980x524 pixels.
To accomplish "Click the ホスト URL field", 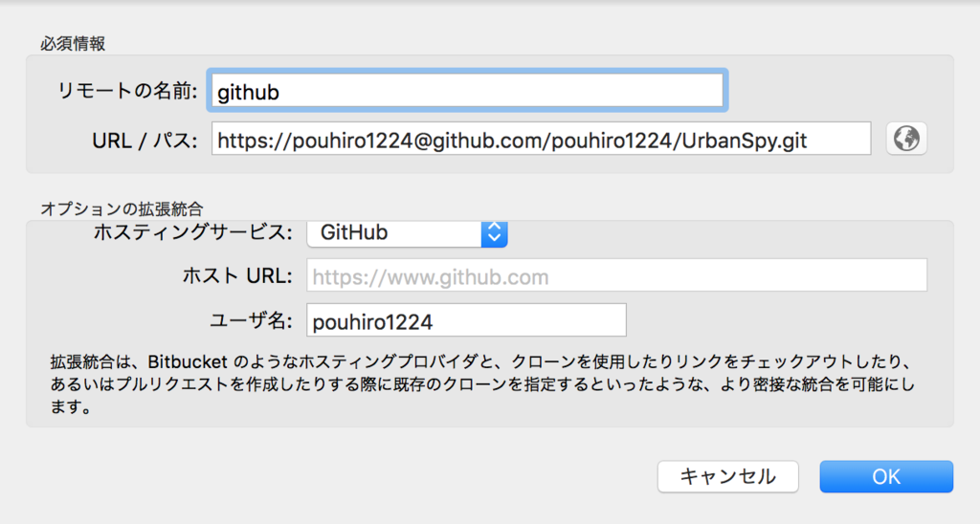I will [x=617, y=275].
